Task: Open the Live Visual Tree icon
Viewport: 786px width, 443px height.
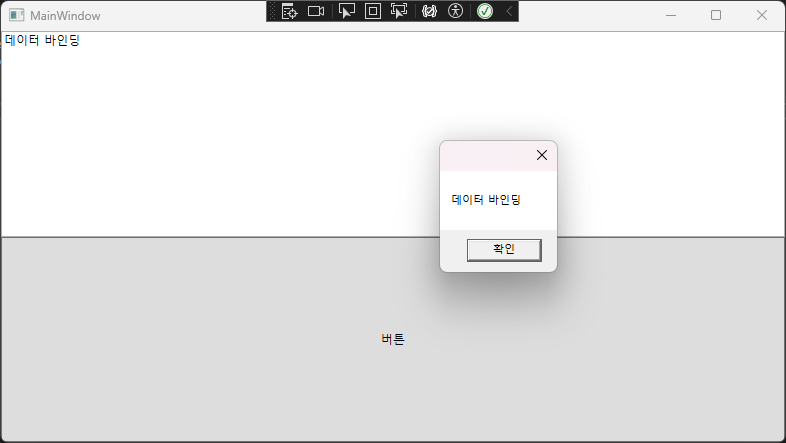Action: pyautogui.click(x=289, y=11)
